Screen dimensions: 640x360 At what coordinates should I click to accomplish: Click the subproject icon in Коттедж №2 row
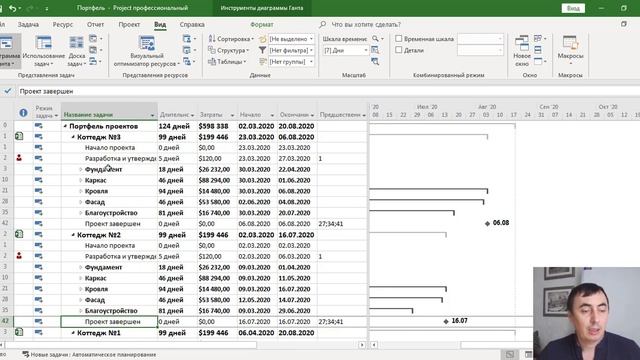tap(19, 234)
